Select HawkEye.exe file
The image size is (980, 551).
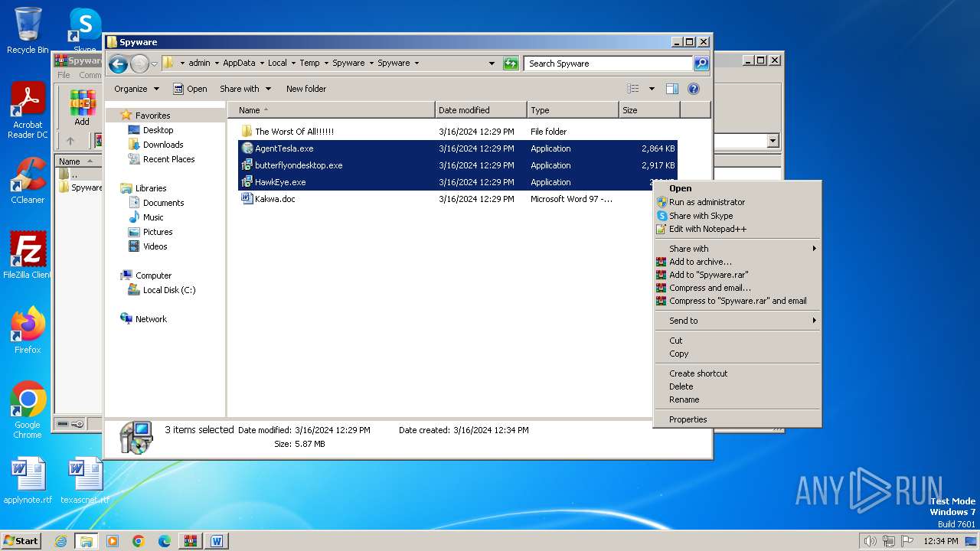(x=280, y=182)
